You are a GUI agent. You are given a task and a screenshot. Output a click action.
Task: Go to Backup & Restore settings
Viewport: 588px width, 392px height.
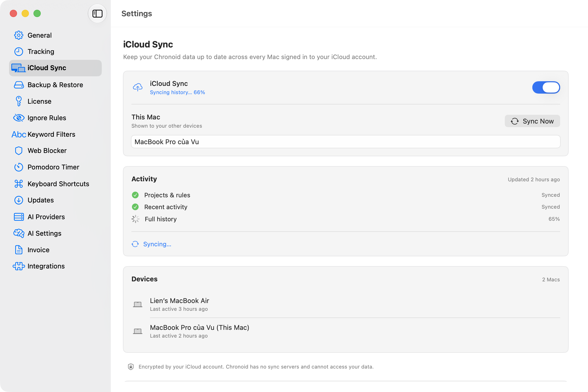tap(55, 85)
